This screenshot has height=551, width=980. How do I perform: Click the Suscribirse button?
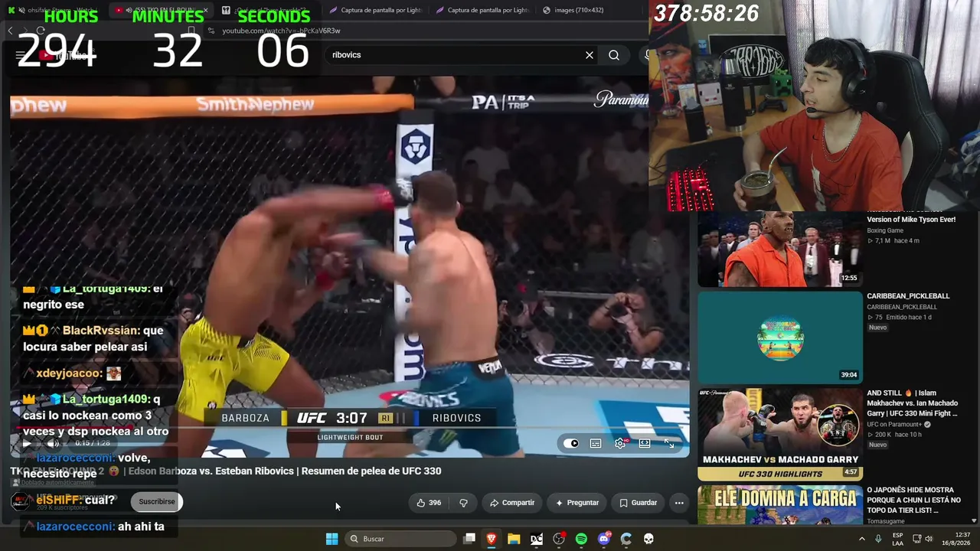[x=157, y=502]
